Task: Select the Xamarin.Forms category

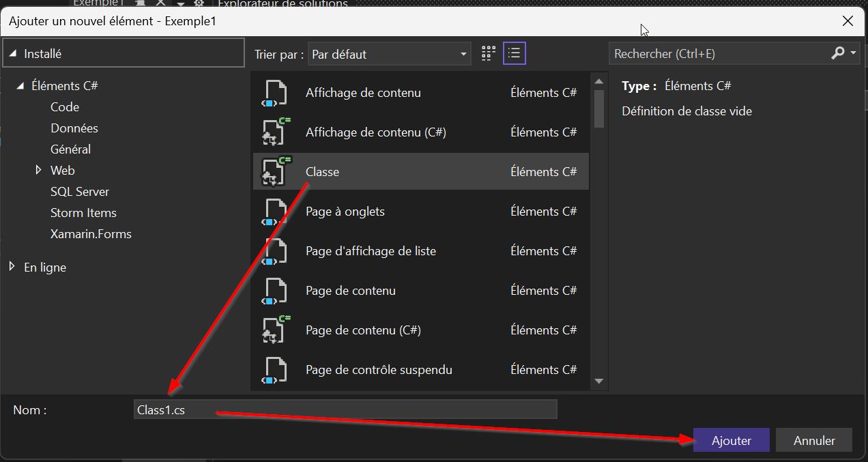Action: tap(91, 234)
